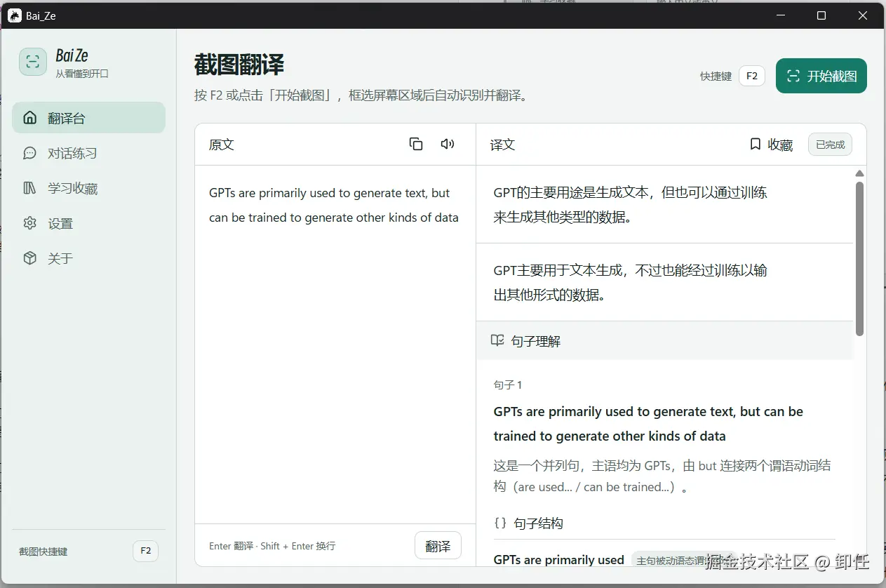Viewport: 886px width, 588px height.
Task: Click the Bai_Ze app icon in the title bar
Action: pyautogui.click(x=15, y=15)
